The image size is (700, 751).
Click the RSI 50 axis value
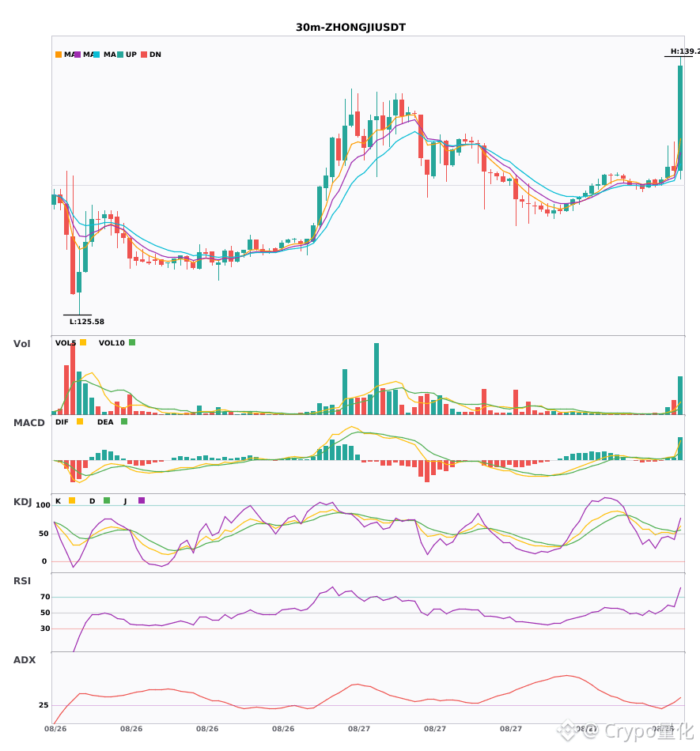(x=45, y=613)
